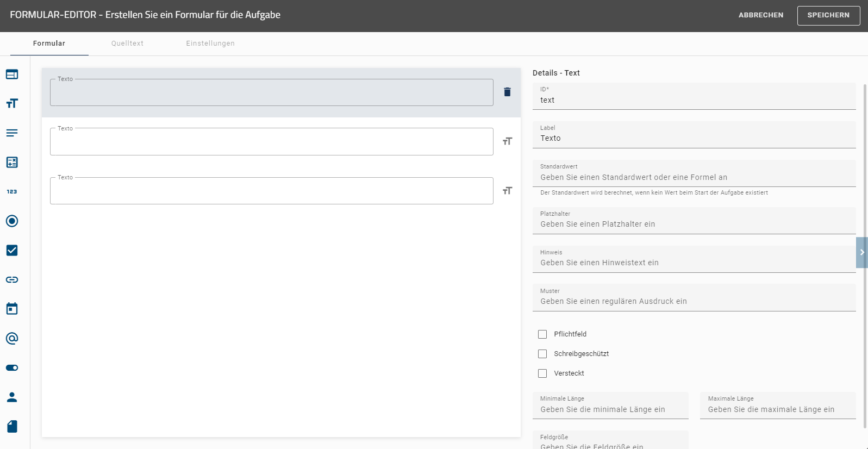Image resolution: width=868 pixels, height=449 pixels.
Task: Select the text area lines icon
Action: pos(12,133)
